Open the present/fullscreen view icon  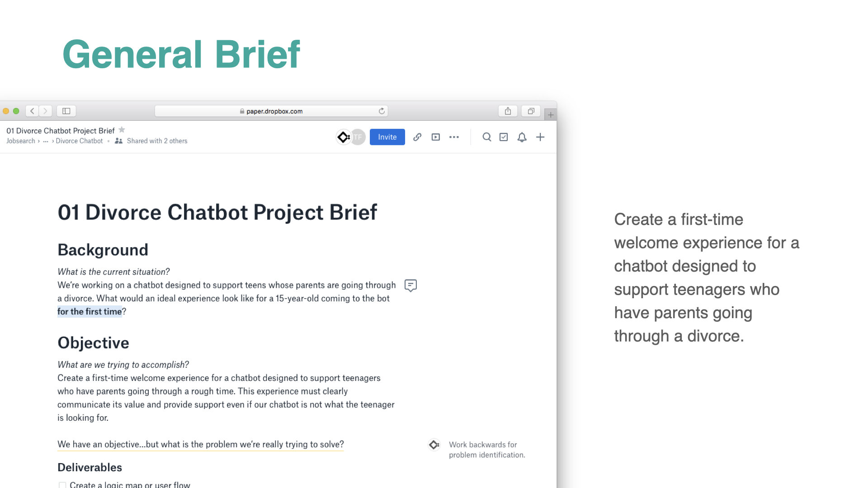pos(436,137)
